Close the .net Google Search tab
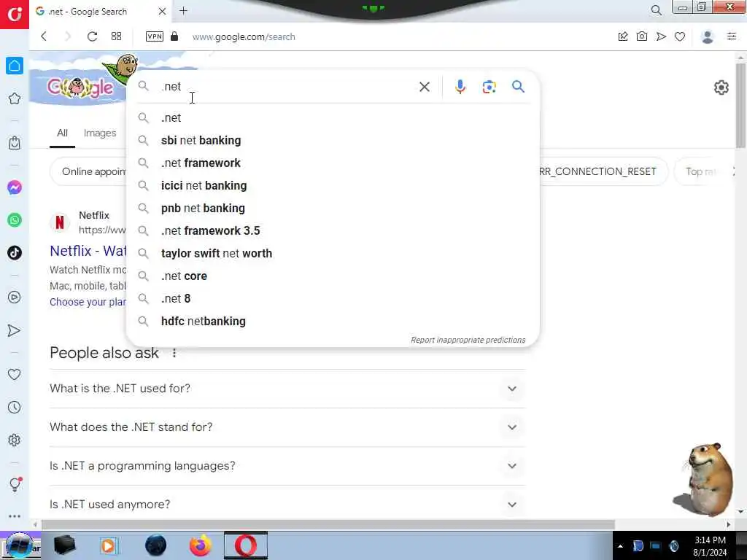Screen dimensions: 747x560 pos(162,11)
